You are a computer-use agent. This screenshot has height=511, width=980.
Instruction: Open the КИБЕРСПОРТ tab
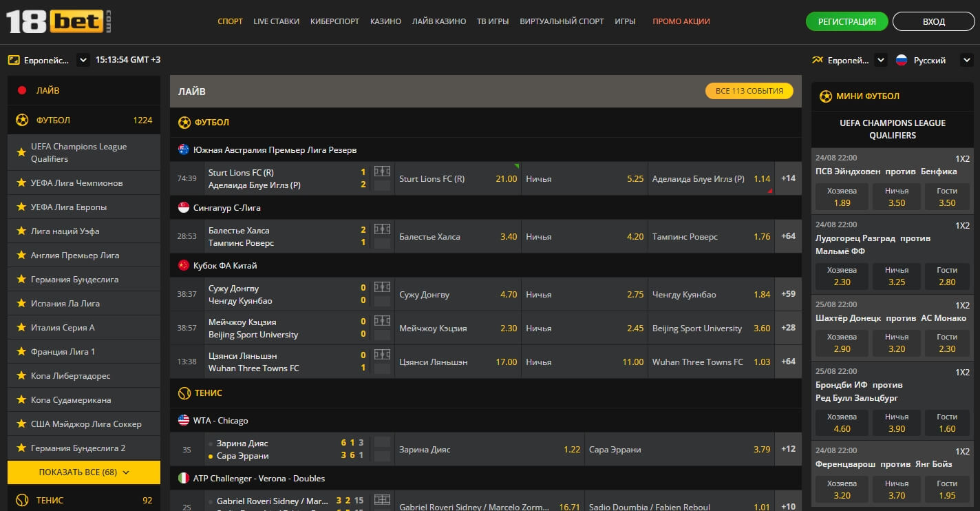pos(334,21)
